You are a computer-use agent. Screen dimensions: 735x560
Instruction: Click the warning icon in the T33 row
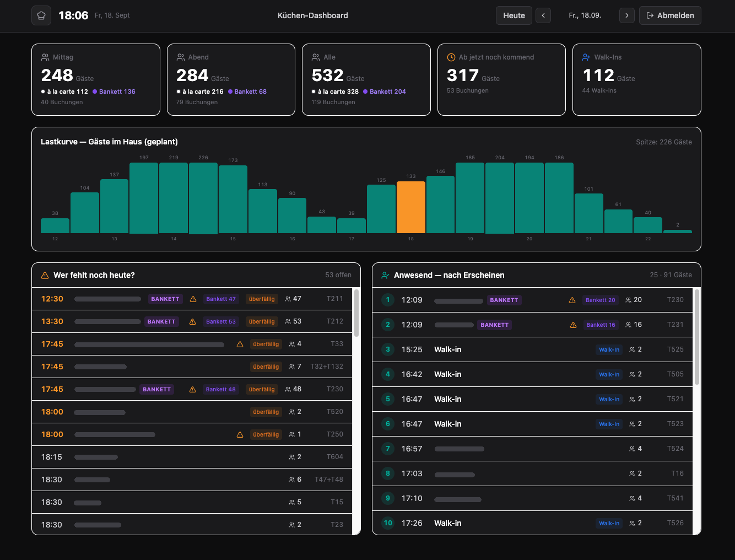point(240,344)
